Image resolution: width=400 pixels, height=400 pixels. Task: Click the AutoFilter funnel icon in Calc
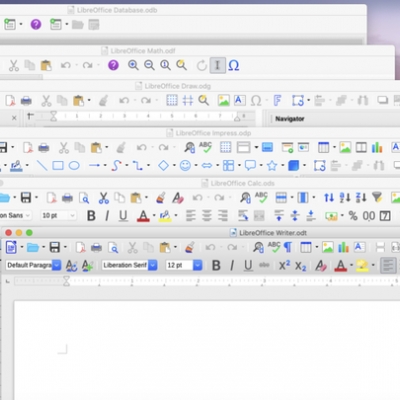pyautogui.click(x=377, y=197)
